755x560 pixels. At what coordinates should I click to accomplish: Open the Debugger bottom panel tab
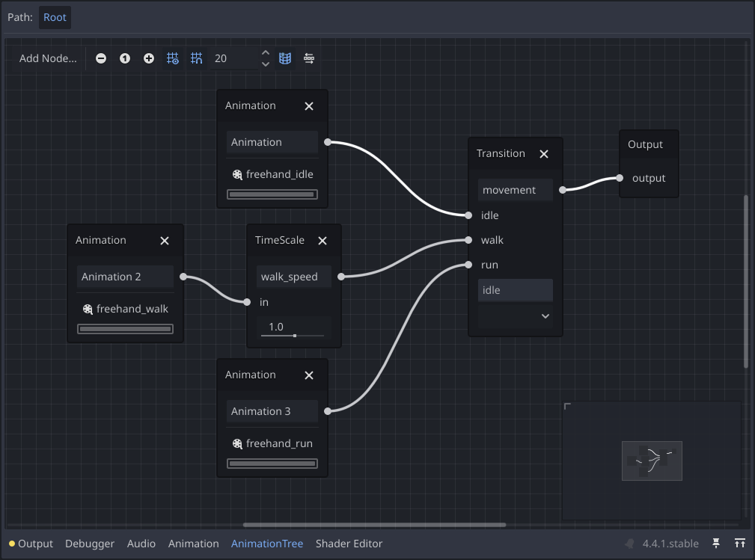[x=90, y=544]
